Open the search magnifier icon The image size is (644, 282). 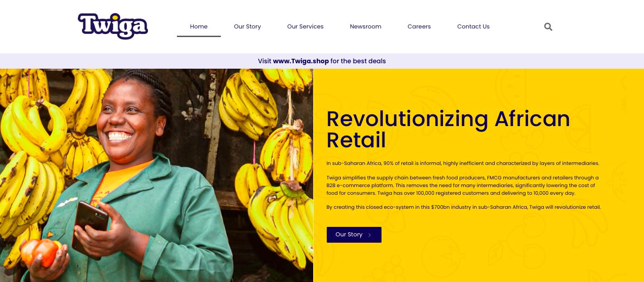pos(548,27)
